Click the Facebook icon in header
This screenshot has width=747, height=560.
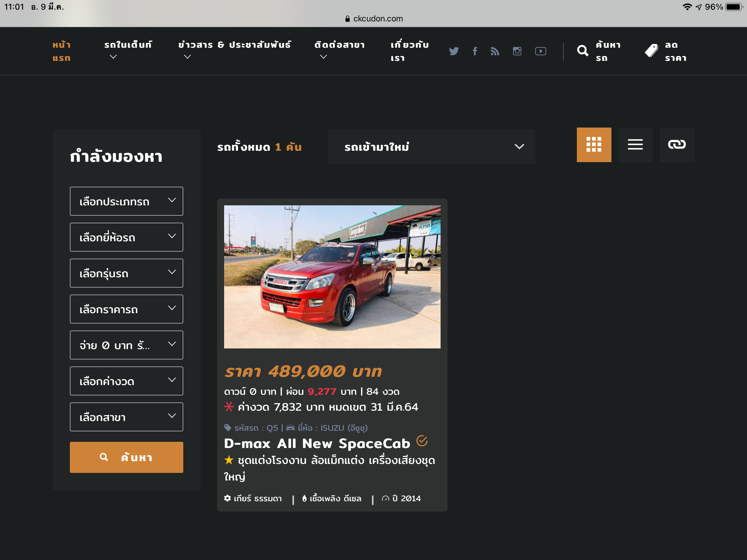click(x=475, y=51)
